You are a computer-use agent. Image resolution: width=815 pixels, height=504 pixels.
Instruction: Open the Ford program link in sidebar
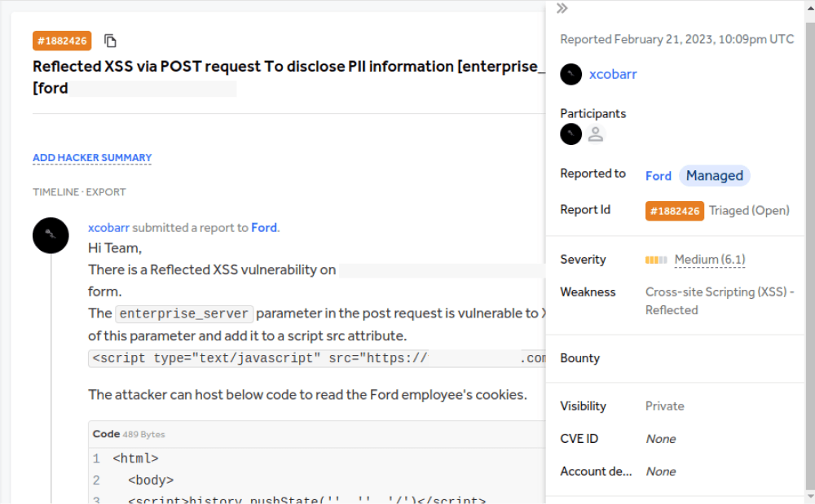[x=658, y=176]
